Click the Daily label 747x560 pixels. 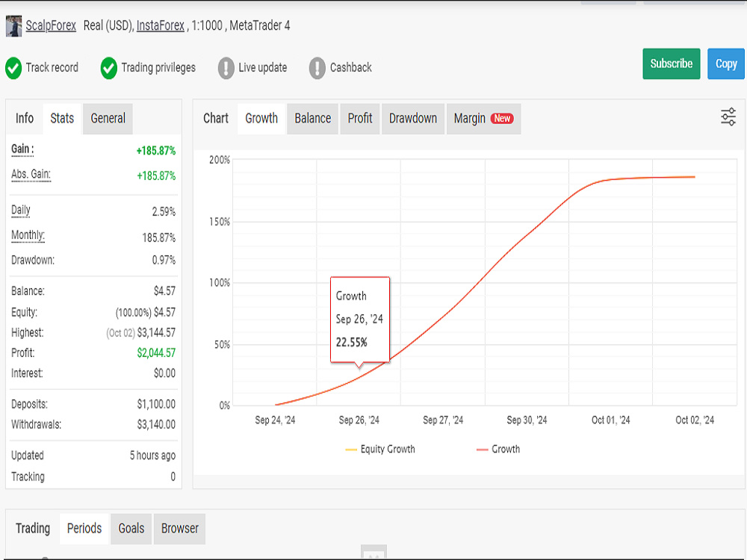click(20, 211)
